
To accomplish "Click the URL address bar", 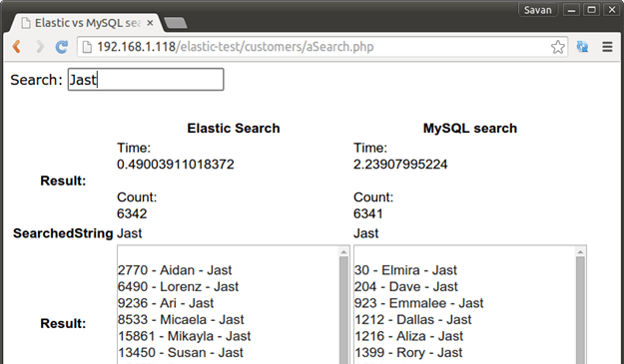I will tap(314, 47).
